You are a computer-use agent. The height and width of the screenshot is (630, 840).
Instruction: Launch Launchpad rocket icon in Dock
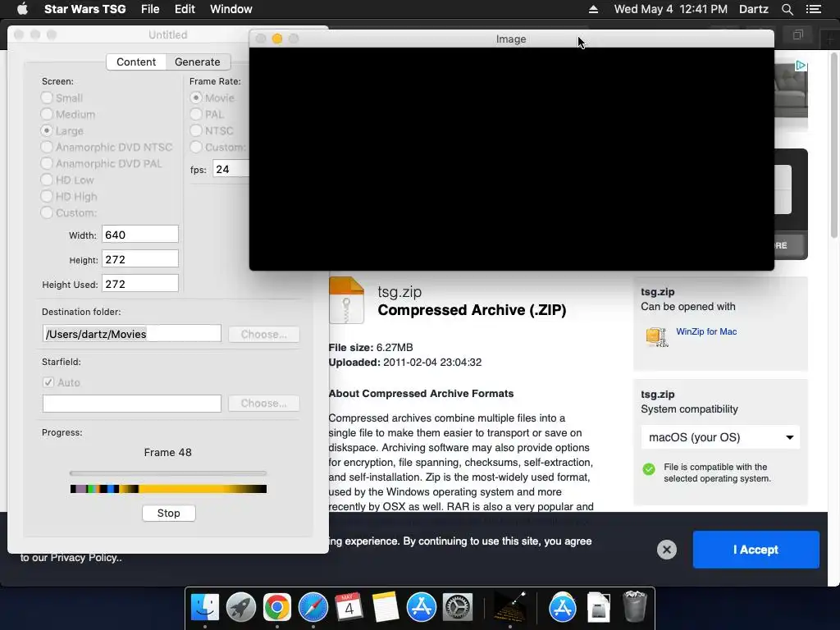240,608
